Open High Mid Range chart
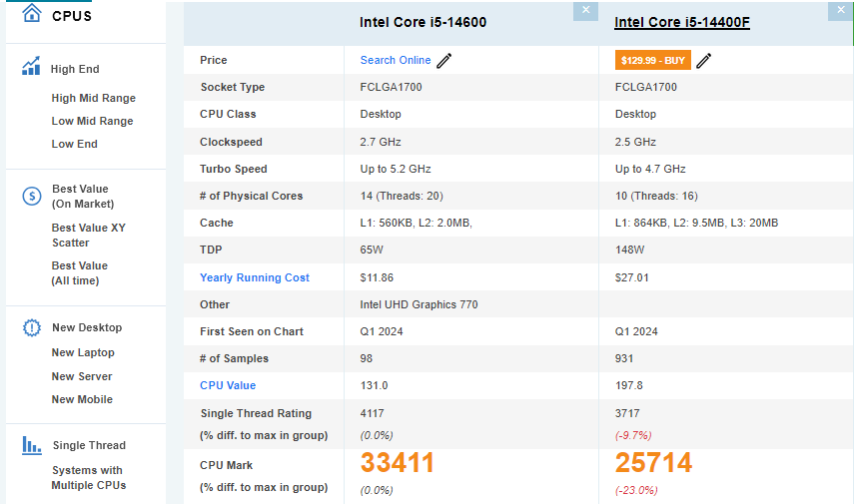 coord(94,98)
